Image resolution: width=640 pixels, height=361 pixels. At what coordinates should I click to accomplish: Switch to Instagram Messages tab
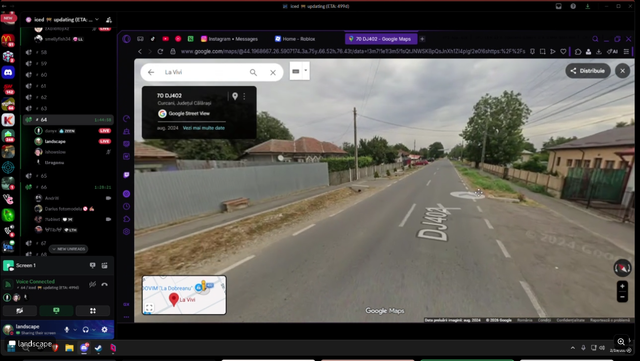229,39
